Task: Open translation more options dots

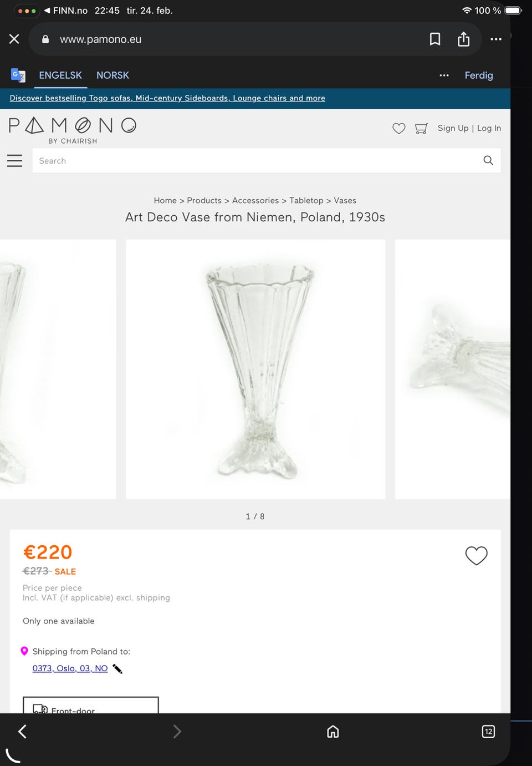Action: pos(444,75)
